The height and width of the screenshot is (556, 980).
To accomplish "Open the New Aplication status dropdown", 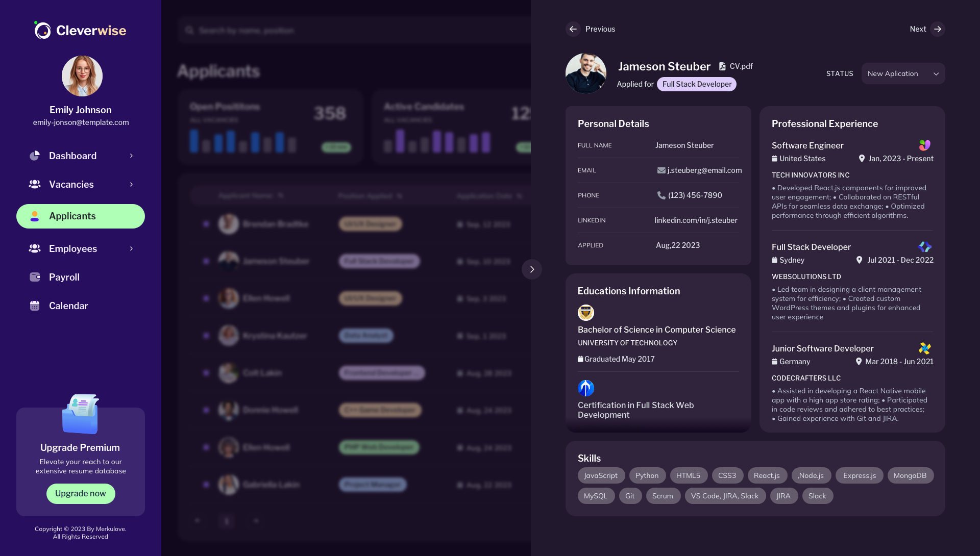I will (902, 73).
